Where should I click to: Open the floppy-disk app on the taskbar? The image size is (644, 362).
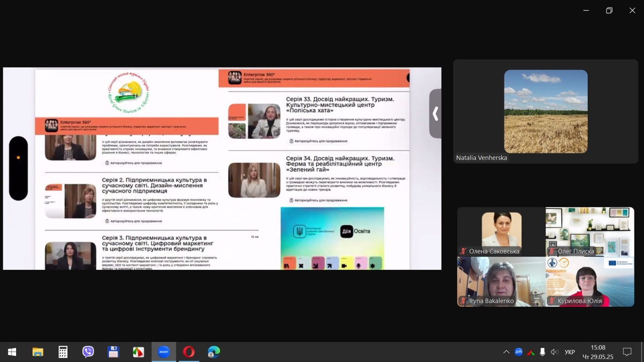pos(113,352)
